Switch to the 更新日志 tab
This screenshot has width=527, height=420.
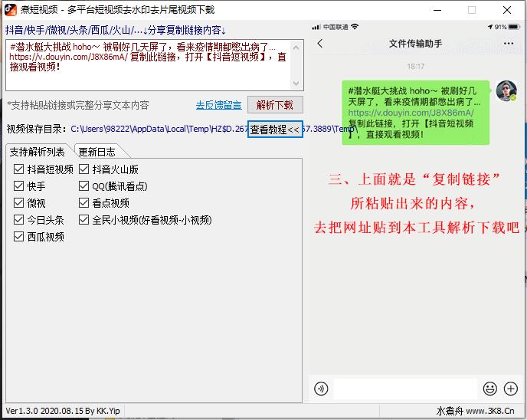(97, 153)
